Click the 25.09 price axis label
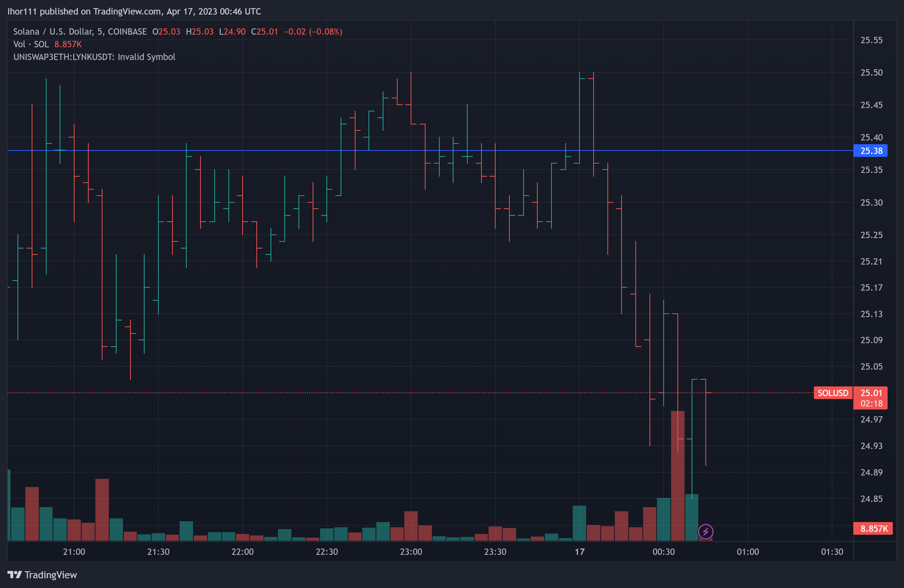Image resolution: width=904 pixels, height=588 pixels. point(871,340)
